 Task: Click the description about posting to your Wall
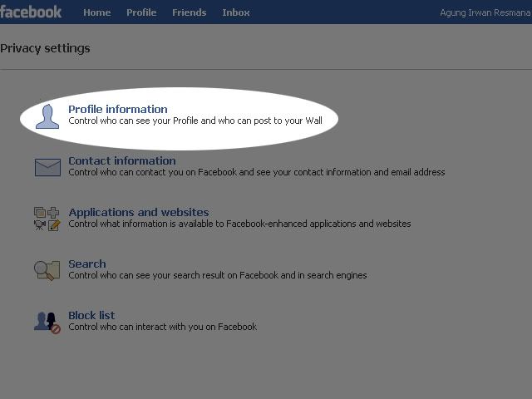tap(195, 121)
